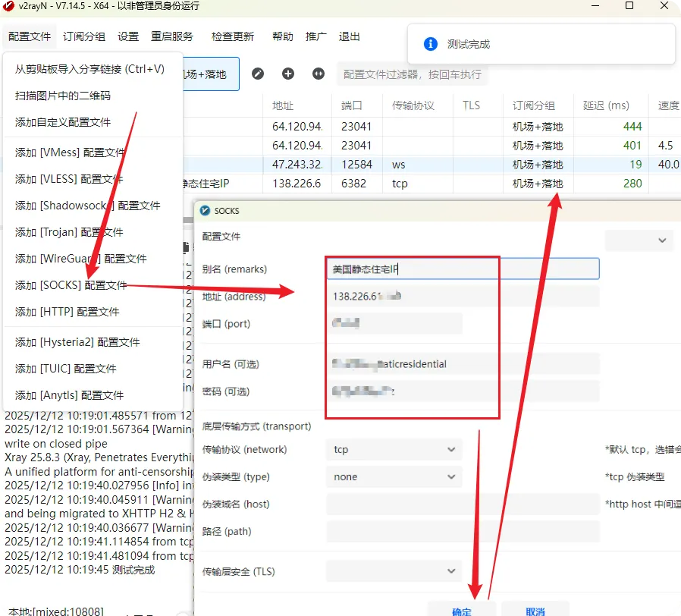The height and width of the screenshot is (616, 681).
Task: Open the 检查更新 menu
Action: (232, 36)
